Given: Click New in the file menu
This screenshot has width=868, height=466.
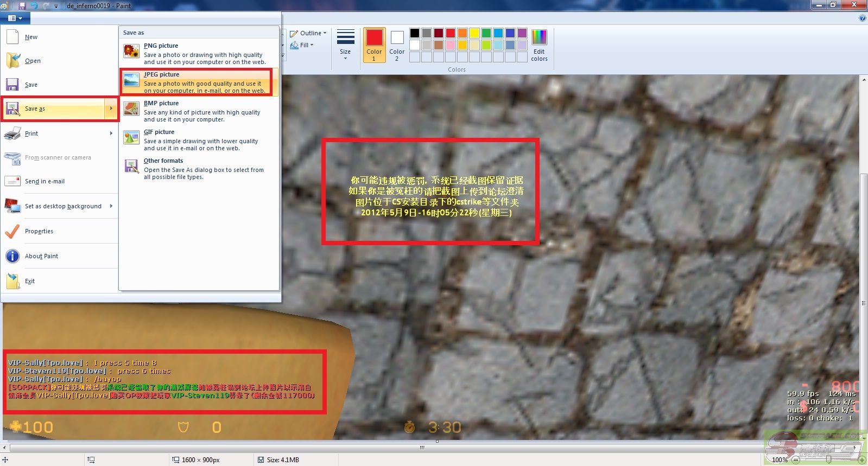Looking at the screenshot, I should click(31, 37).
